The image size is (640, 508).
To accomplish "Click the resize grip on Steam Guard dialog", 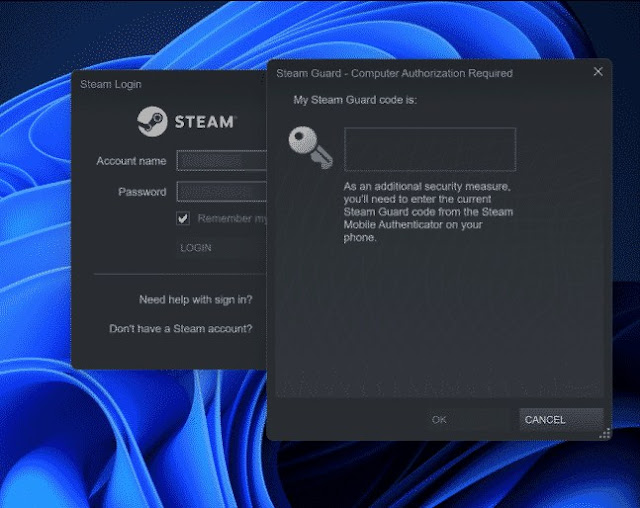I will (x=605, y=434).
